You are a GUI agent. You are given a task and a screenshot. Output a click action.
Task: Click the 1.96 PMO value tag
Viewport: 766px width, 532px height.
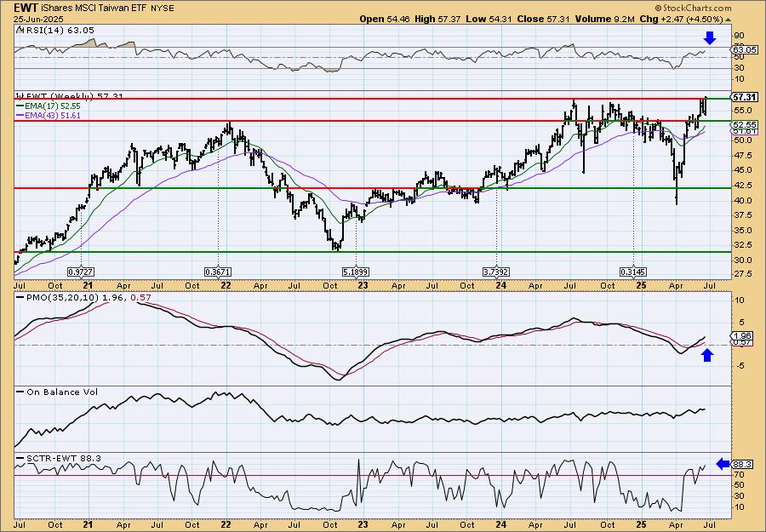[x=743, y=335]
